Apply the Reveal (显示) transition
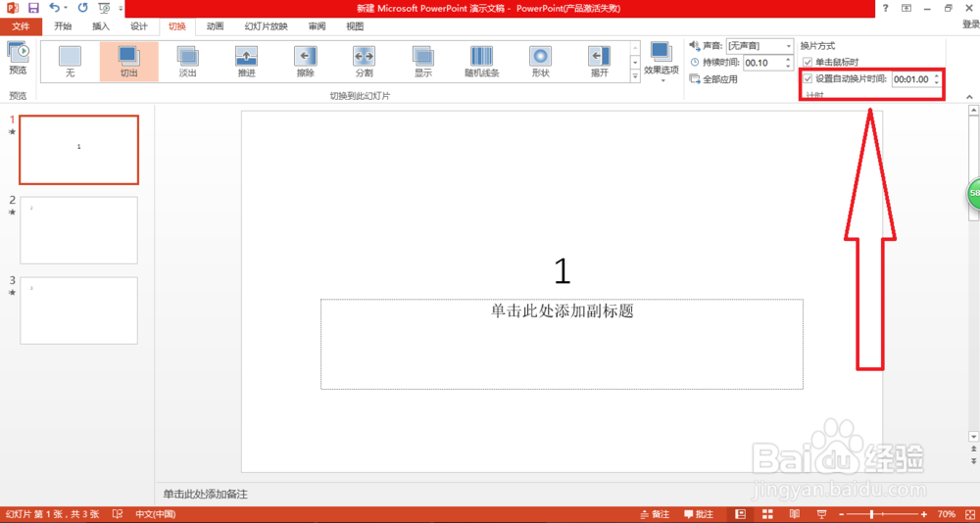This screenshot has width=980, height=523. click(423, 62)
